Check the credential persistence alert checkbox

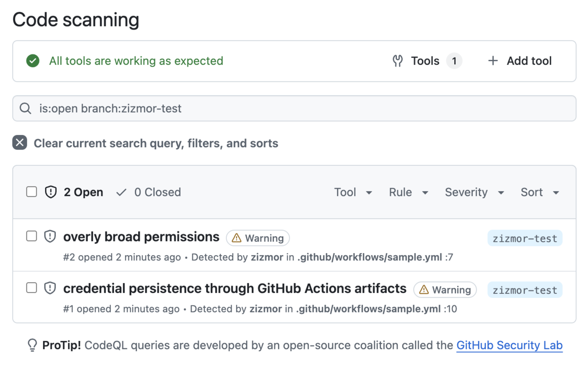31,288
